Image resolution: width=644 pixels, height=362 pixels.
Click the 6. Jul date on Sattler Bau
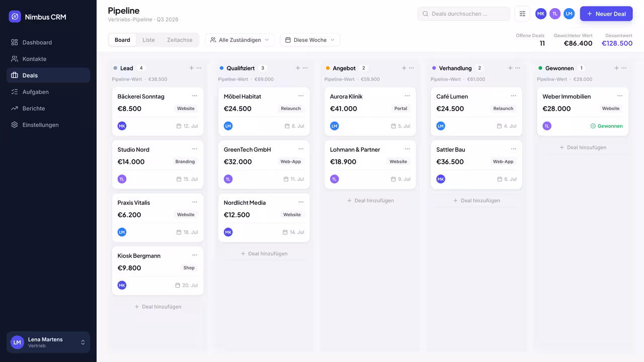pyautogui.click(x=507, y=179)
